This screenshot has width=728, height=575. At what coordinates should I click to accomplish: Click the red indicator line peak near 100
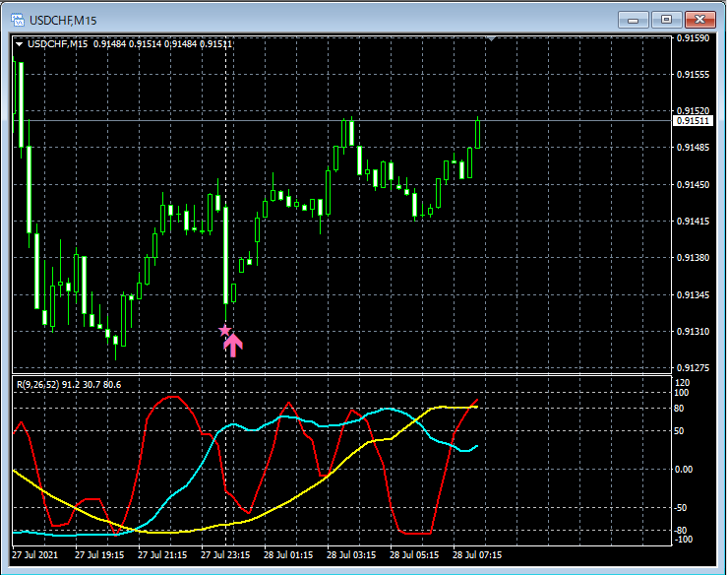[x=173, y=397]
